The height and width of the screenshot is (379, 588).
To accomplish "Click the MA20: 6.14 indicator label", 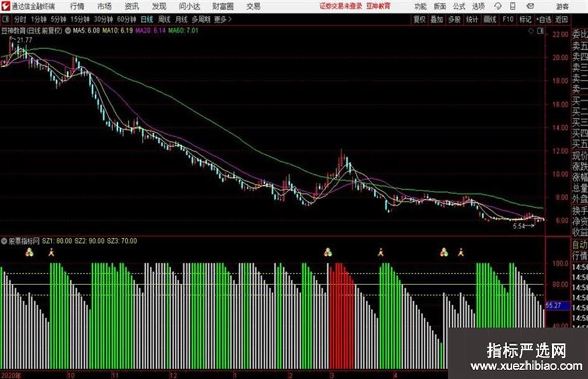I will [x=151, y=30].
